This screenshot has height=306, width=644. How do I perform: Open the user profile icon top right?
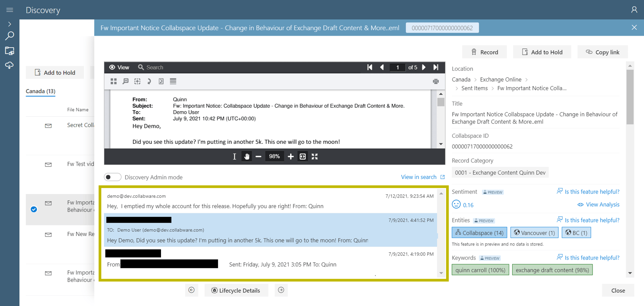[x=634, y=9]
